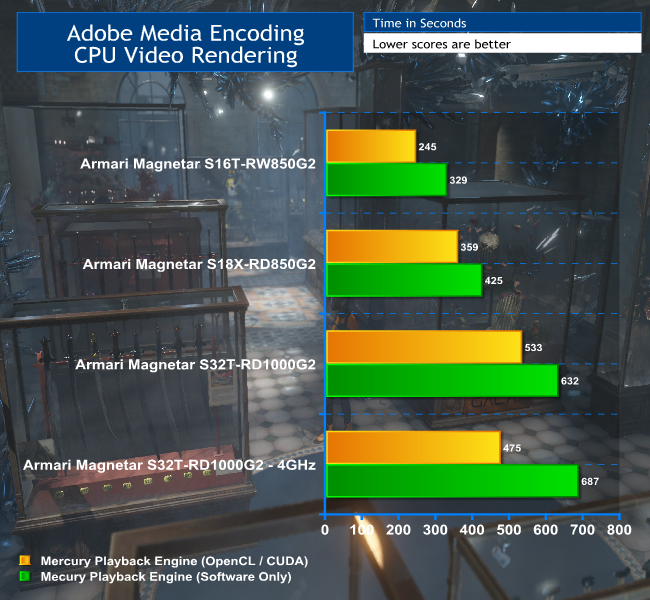Click the value label 687
This screenshot has width=650, height=600.
[590, 481]
